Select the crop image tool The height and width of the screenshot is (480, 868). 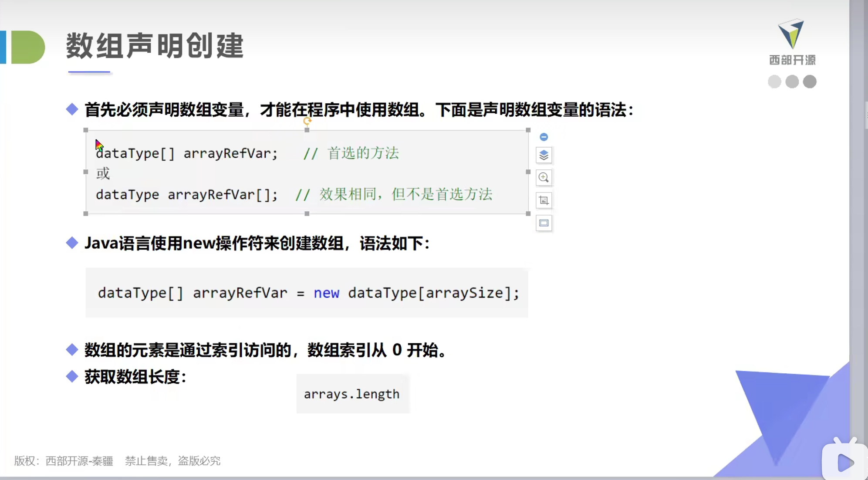coord(544,200)
